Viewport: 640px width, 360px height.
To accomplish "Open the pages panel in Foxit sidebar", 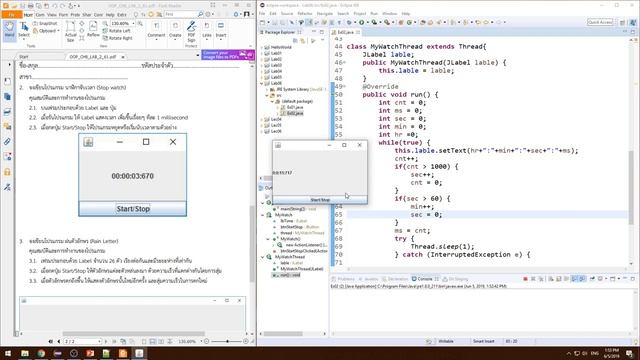I will tap(7, 96).
